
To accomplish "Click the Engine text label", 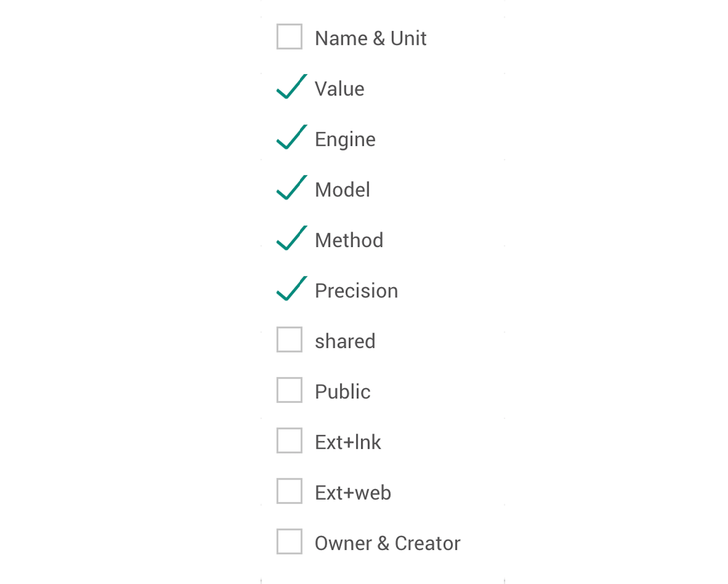I will point(345,139).
